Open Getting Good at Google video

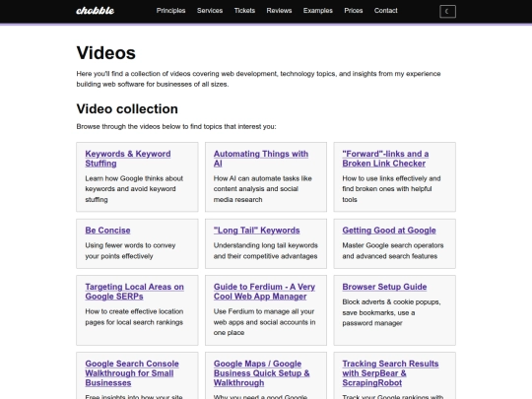click(389, 230)
